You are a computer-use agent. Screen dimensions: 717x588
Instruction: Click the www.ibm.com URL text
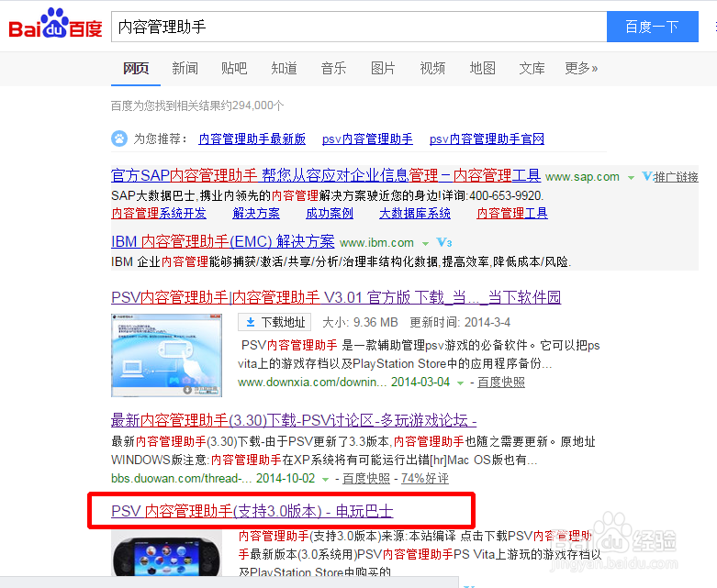pyautogui.click(x=376, y=242)
